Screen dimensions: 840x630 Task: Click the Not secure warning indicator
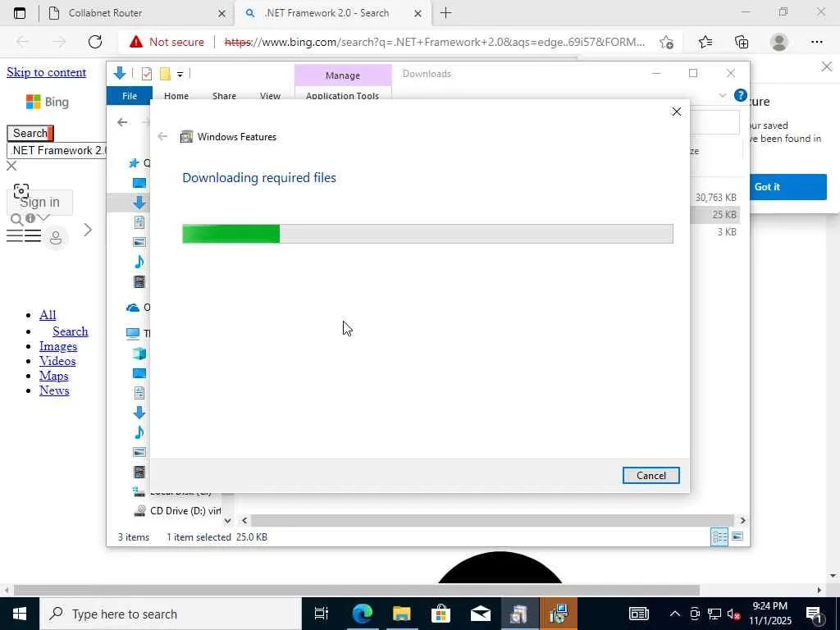coord(167,42)
